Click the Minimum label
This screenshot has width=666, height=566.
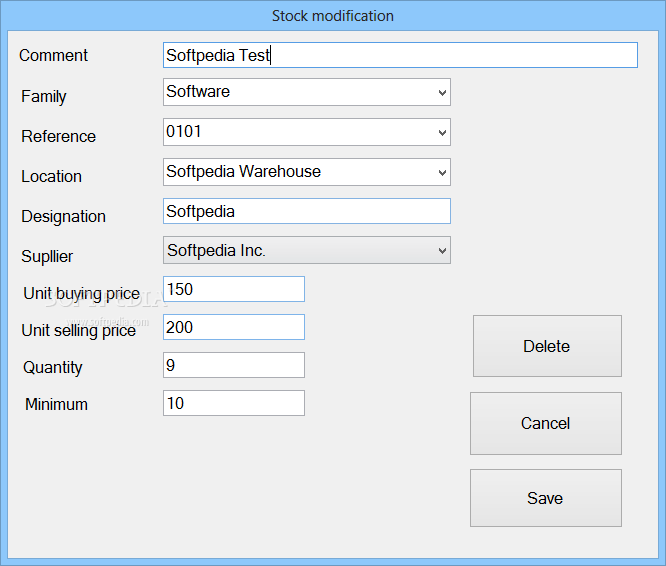pyautogui.click(x=56, y=404)
